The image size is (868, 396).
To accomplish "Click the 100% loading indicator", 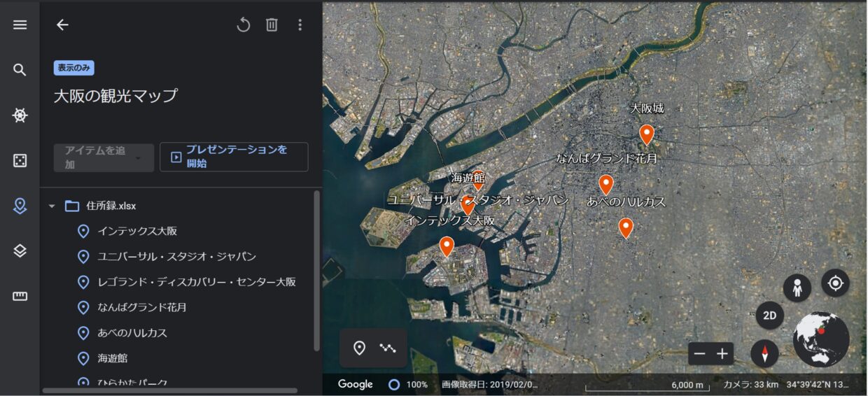I will 408,385.
